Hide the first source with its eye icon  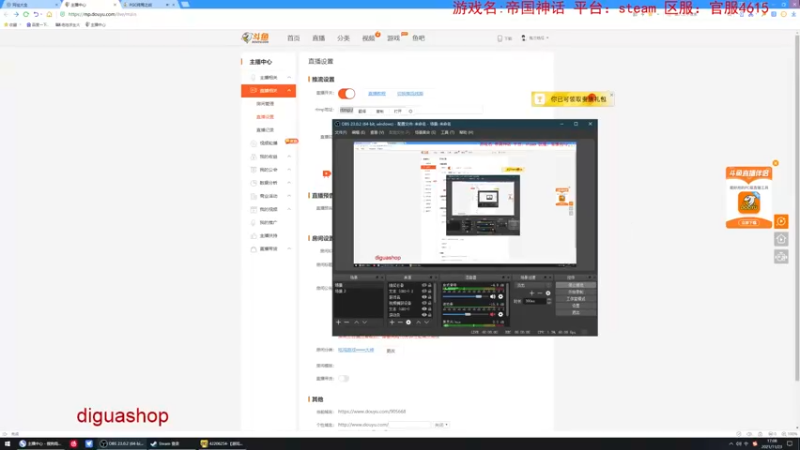tap(424, 285)
